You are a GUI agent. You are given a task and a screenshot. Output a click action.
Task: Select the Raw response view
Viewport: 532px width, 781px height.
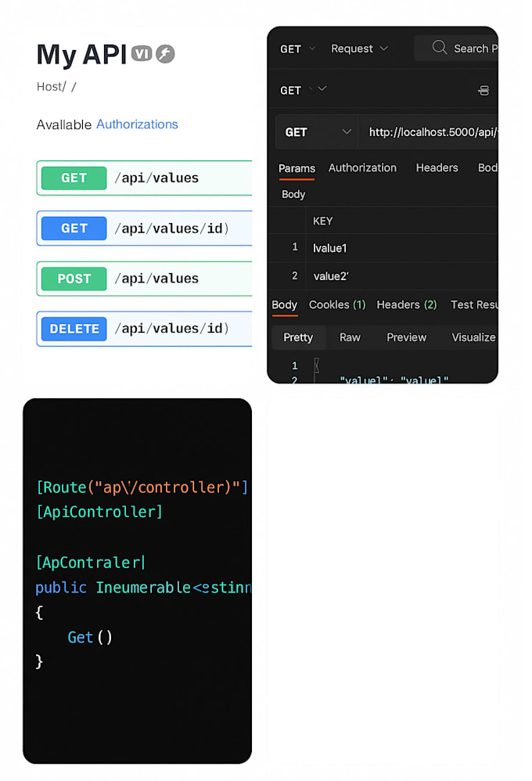350,337
